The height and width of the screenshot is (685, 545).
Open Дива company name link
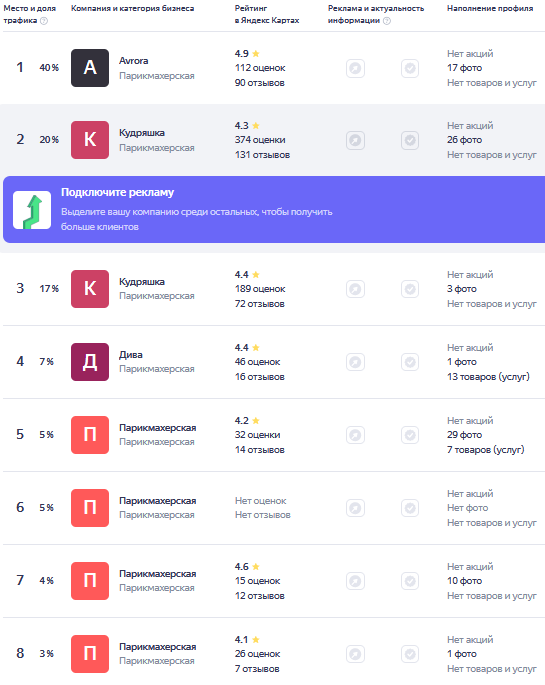[x=131, y=355]
